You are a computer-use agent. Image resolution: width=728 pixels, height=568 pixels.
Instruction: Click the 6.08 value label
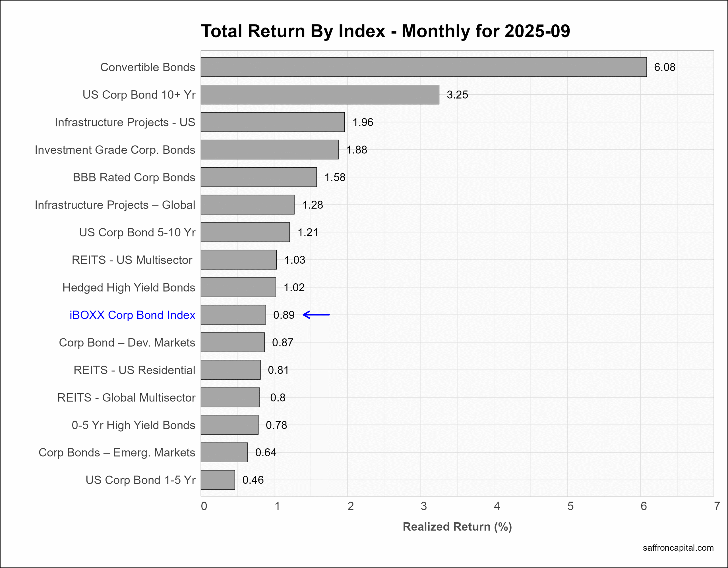[664, 67]
